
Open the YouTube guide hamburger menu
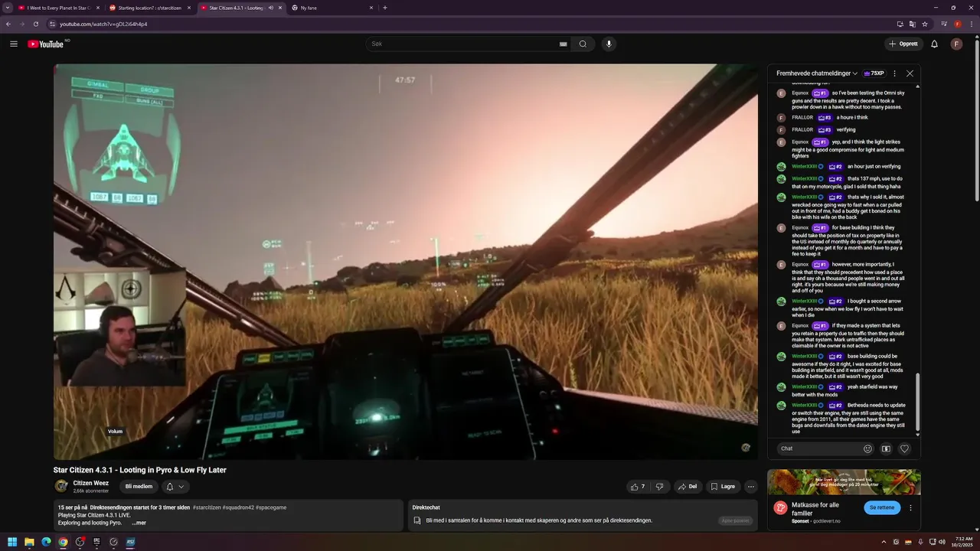click(x=14, y=44)
